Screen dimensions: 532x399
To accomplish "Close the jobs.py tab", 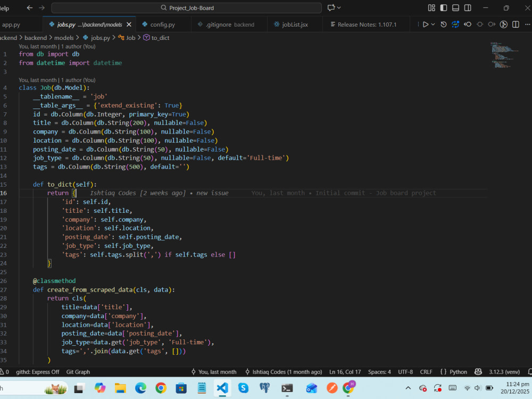I will pos(129,24).
